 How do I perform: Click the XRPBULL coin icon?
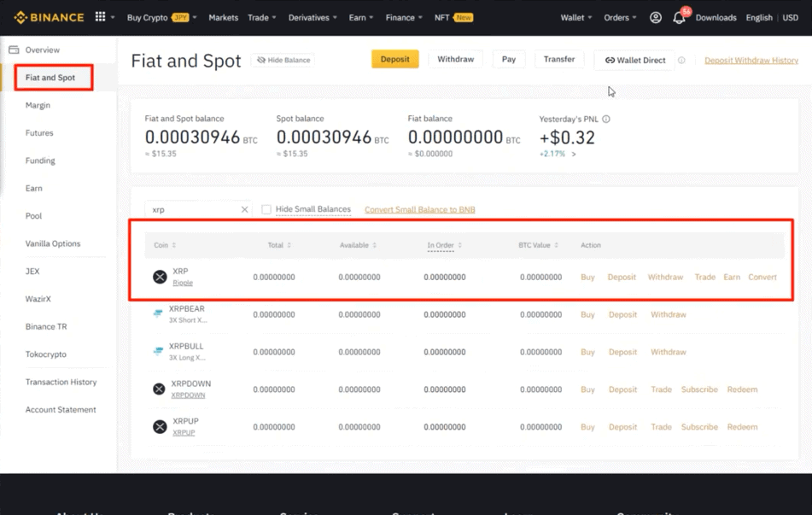pyautogui.click(x=158, y=351)
